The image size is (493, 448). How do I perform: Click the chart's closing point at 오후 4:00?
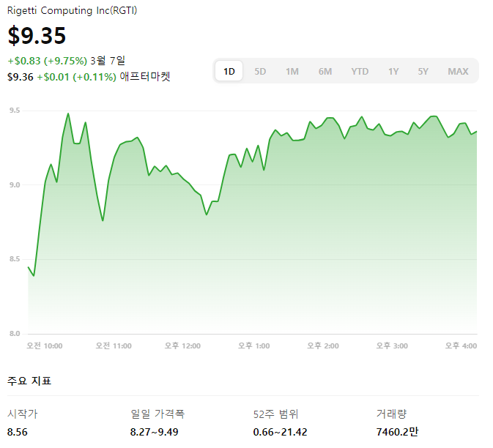pos(476,132)
